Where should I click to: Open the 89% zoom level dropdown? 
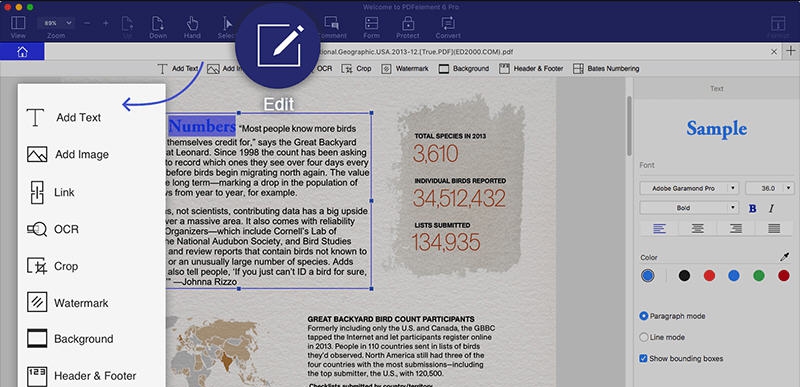pos(56,23)
